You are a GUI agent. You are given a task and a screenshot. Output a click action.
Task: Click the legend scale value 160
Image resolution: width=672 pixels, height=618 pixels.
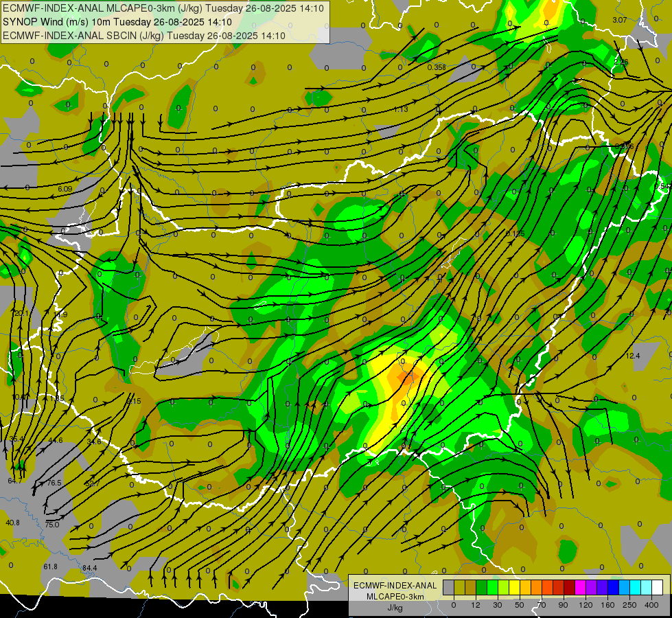(607, 605)
